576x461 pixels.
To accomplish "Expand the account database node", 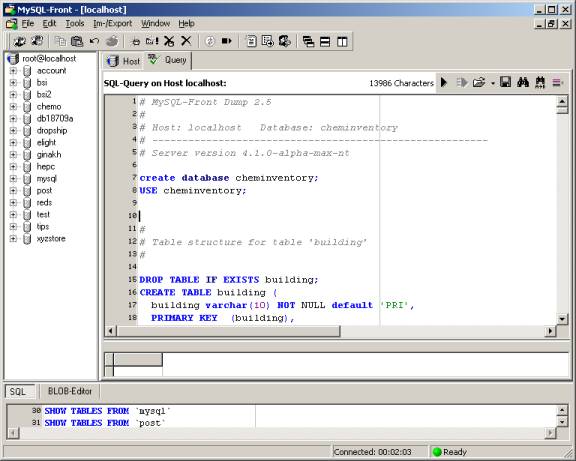I will pyautogui.click(x=13, y=71).
